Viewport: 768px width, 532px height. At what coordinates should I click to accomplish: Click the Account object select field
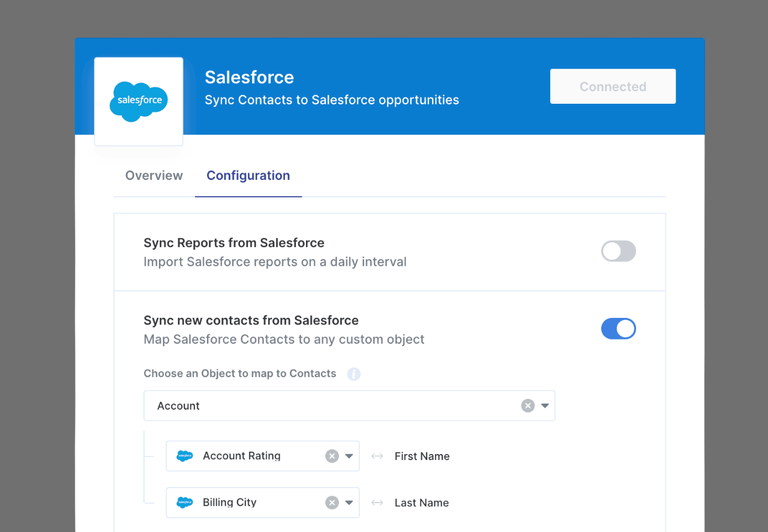(349, 406)
